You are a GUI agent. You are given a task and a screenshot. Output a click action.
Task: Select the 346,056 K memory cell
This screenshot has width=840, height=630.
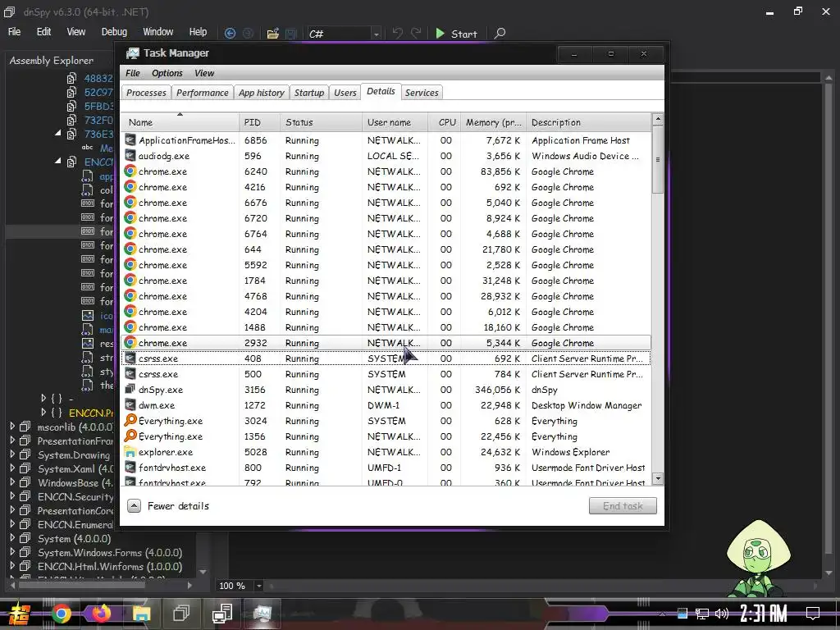(x=497, y=390)
